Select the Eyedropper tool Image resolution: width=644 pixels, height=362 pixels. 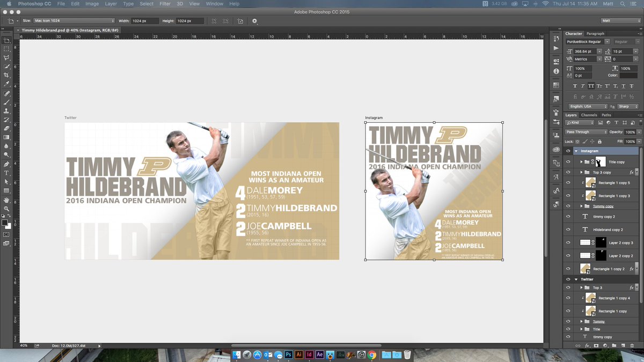pos(7,84)
